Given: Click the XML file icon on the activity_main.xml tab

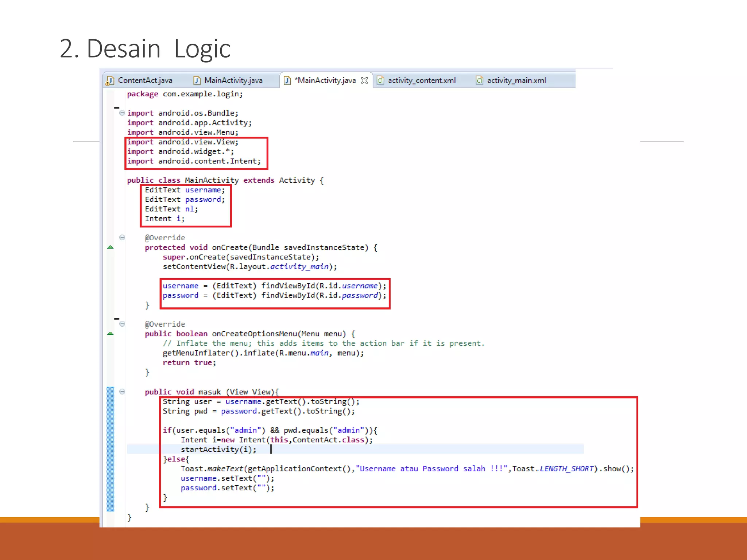Looking at the screenshot, I should 479,81.
